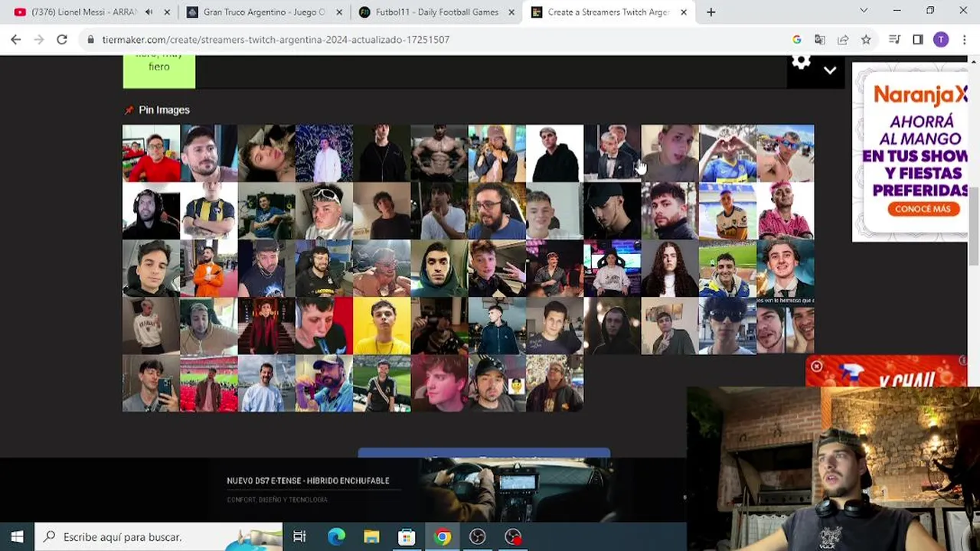
Task: Mute the YouTube tab's audio speaker icon
Action: point(149,12)
